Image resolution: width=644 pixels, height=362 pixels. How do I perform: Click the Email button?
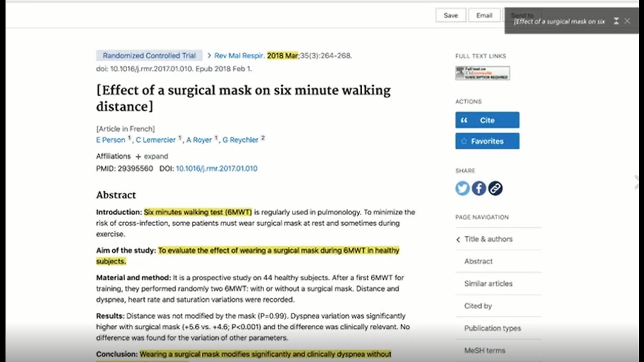pyautogui.click(x=484, y=15)
